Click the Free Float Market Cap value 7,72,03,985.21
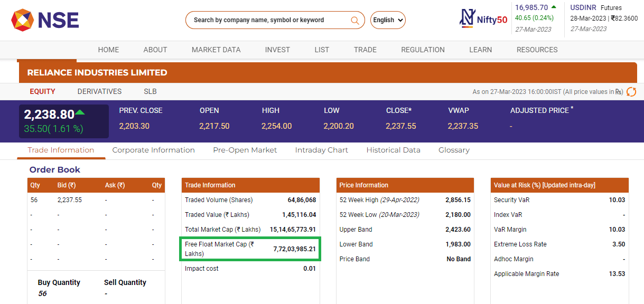Image resolution: width=644 pixels, height=304 pixels. click(x=294, y=249)
